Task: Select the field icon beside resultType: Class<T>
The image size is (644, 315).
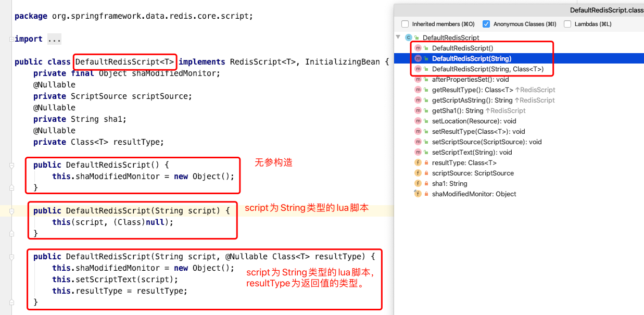Action: [418, 162]
